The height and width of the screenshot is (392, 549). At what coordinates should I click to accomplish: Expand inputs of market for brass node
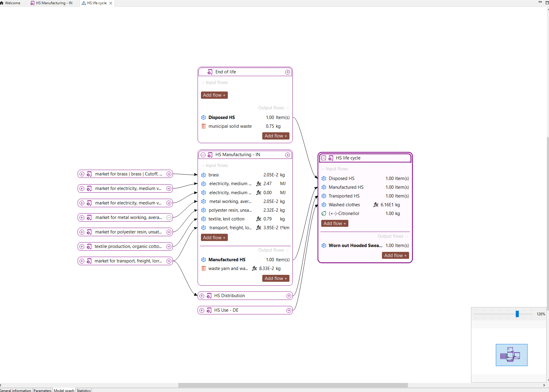click(82, 174)
